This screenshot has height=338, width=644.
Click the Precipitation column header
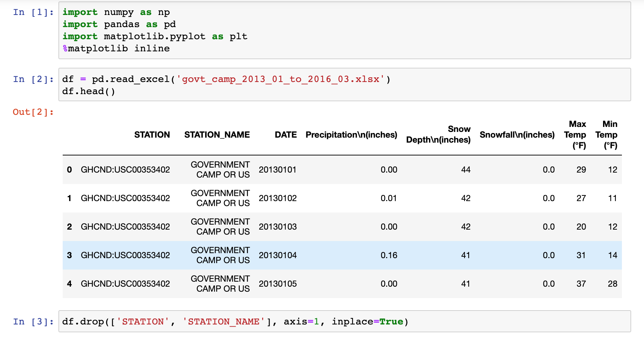point(351,135)
